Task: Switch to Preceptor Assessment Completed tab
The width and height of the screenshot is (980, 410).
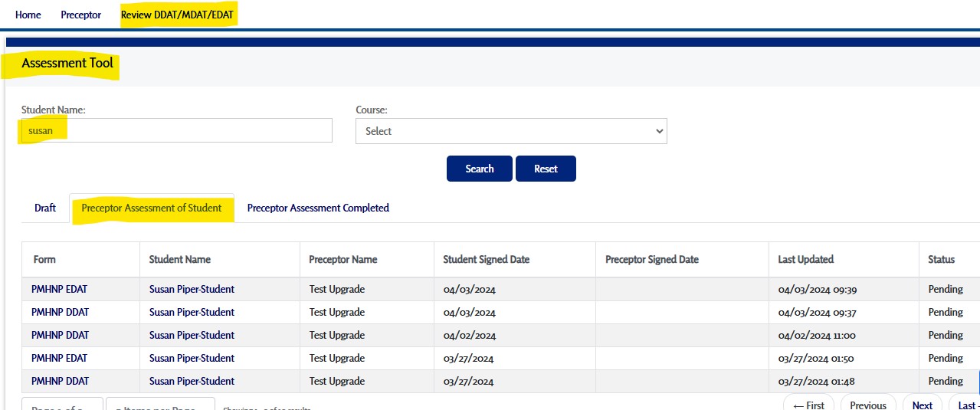Action: [318, 208]
